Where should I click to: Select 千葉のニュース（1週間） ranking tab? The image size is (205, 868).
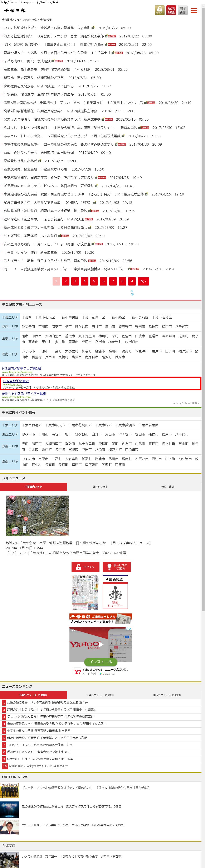[100, 695]
